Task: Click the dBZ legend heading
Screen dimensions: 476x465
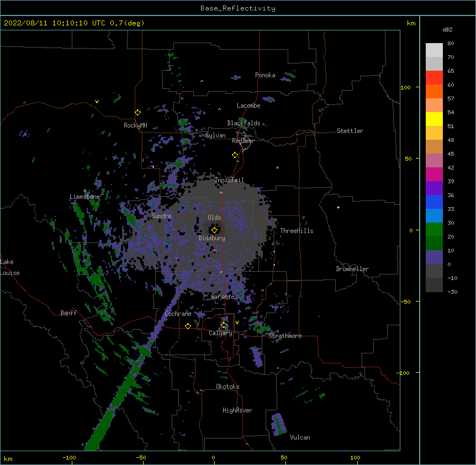Action: pyautogui.click(x=447, y=30)
